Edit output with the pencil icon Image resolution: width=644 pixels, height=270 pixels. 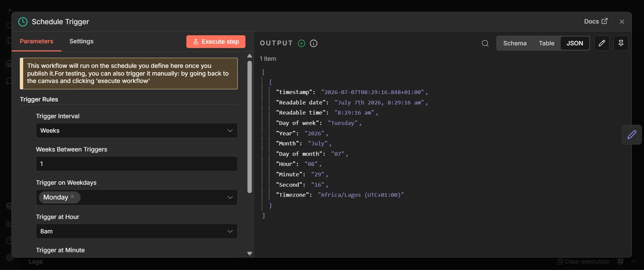click(x=602, y=43)
